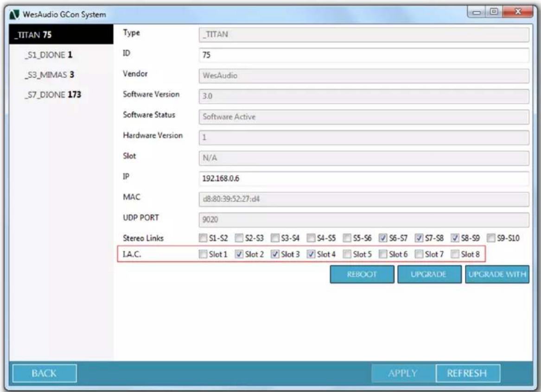The height and width of the screenshot is (392, 541).
Task: Click the Type field showing _TITAN
Action: point(363,34)
